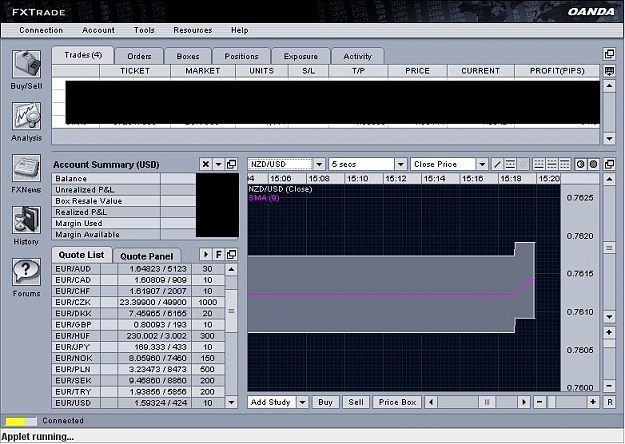The image size is (625, 444).
Task: Open the Account menu
Action: [x=98, y=30]
